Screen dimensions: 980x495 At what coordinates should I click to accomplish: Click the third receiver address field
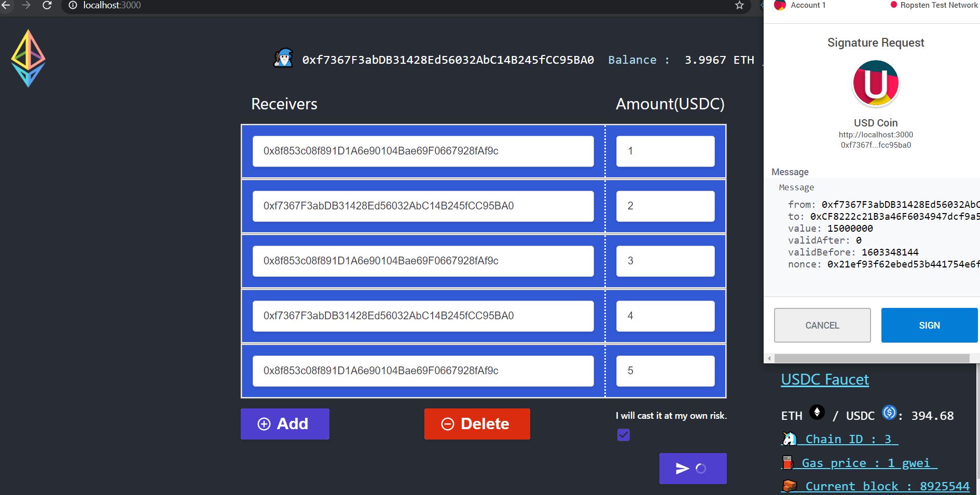pyautogui.click(x=423, y=261)
